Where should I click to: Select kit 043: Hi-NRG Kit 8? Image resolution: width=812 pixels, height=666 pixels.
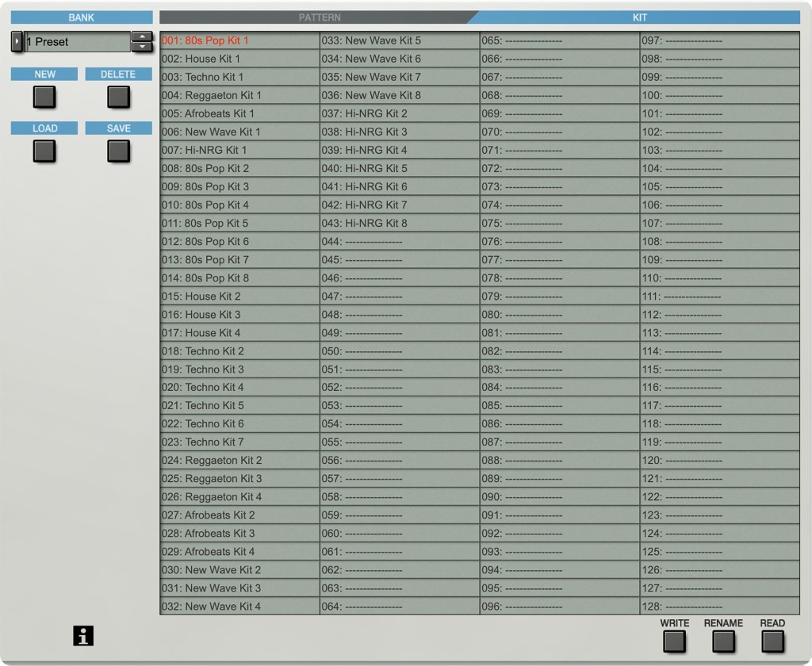[x=400, y=223]
